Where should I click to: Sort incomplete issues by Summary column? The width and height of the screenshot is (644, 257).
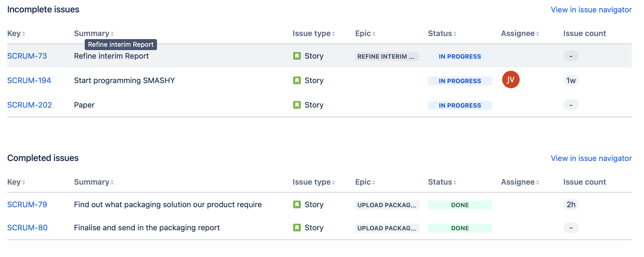[x=93, y=34]
